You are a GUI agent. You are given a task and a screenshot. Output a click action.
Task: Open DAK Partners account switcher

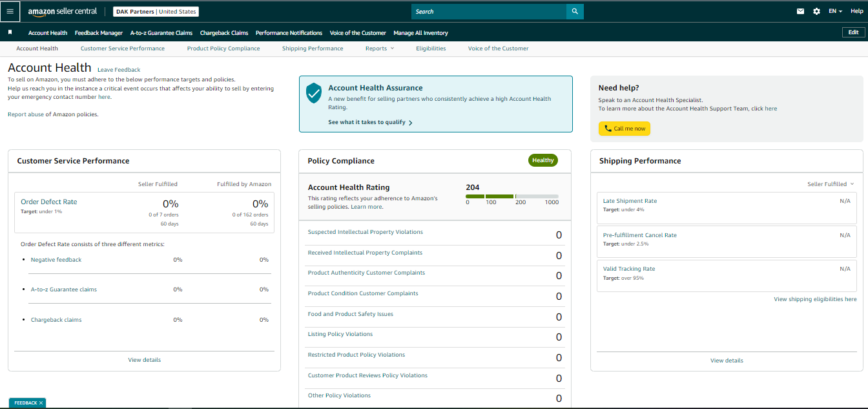156,12
